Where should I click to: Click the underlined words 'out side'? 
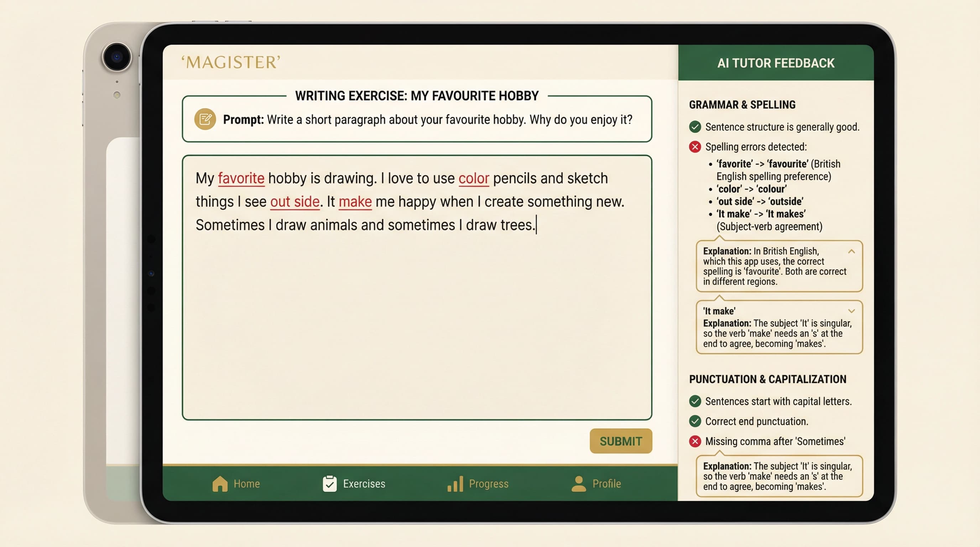pos(295,202)
